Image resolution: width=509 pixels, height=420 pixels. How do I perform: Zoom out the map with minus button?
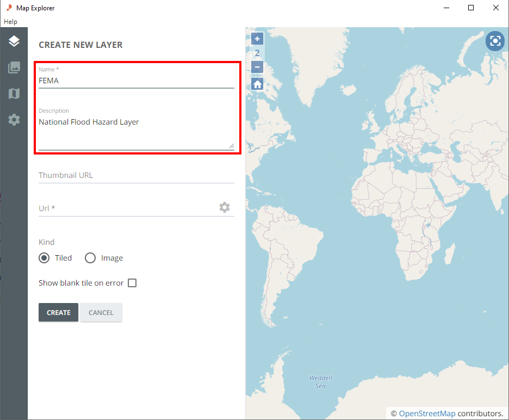pyautogui.click(x=257, y=67)
